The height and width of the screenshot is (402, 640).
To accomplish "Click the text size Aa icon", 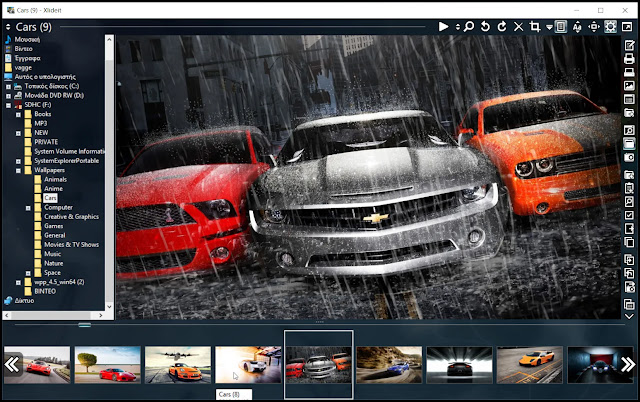I will [577, 27].
